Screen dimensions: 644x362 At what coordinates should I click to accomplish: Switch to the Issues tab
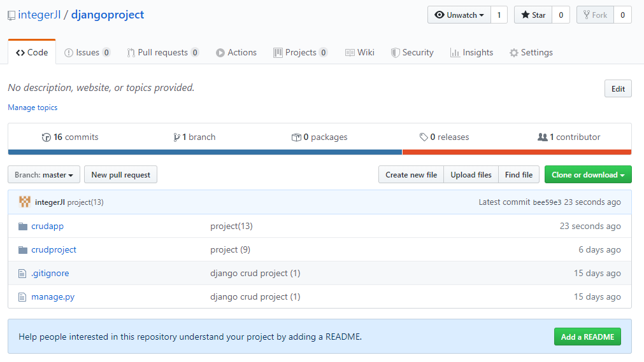pyautogui.click(x=87, y=53)
